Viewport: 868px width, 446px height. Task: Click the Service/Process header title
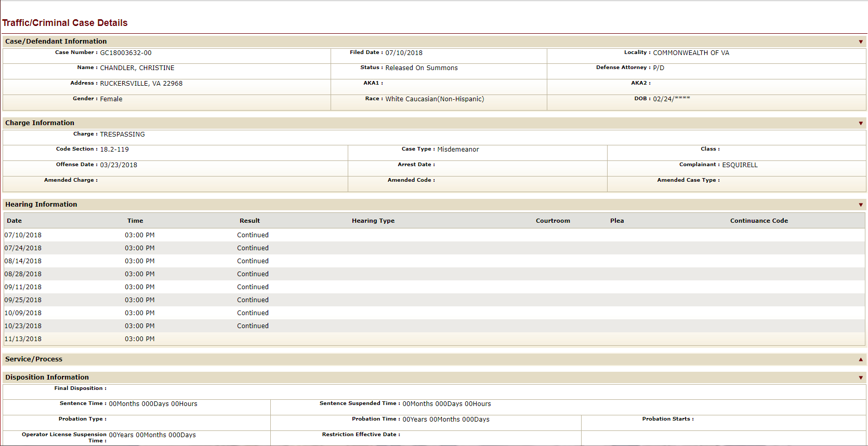[x=34, y=359]
